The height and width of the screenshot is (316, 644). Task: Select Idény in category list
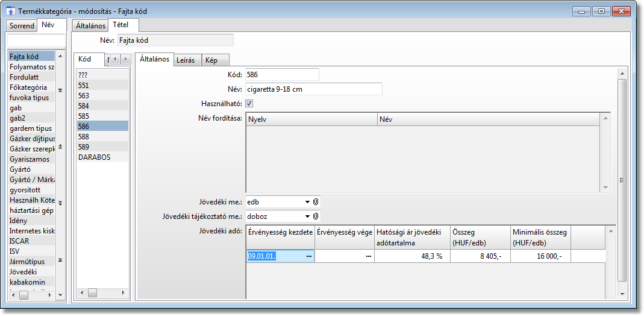(x=31, y=221)
